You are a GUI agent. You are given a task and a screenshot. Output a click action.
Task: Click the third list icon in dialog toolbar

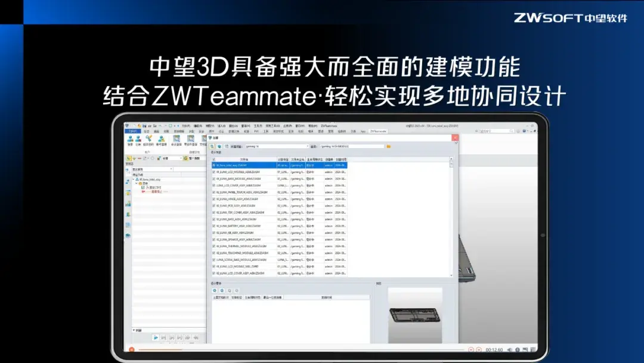coord(227,146)
